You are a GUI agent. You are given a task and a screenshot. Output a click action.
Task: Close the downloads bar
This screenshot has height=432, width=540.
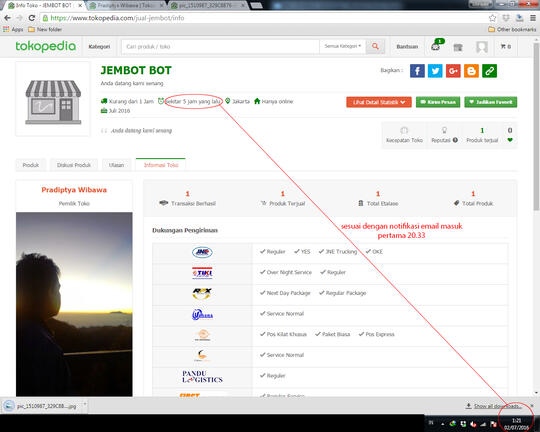pos(532,406)
